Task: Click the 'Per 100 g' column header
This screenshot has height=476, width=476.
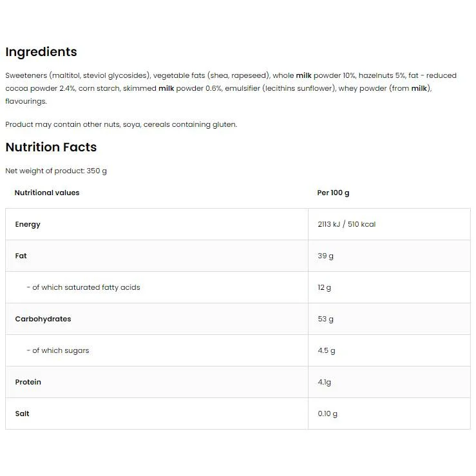Action: pyautogui.click(x=333, y=193)
